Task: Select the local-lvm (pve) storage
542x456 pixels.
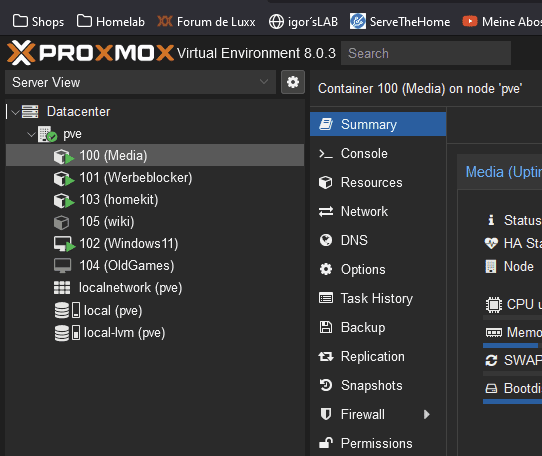Action: tap(155, 333)
